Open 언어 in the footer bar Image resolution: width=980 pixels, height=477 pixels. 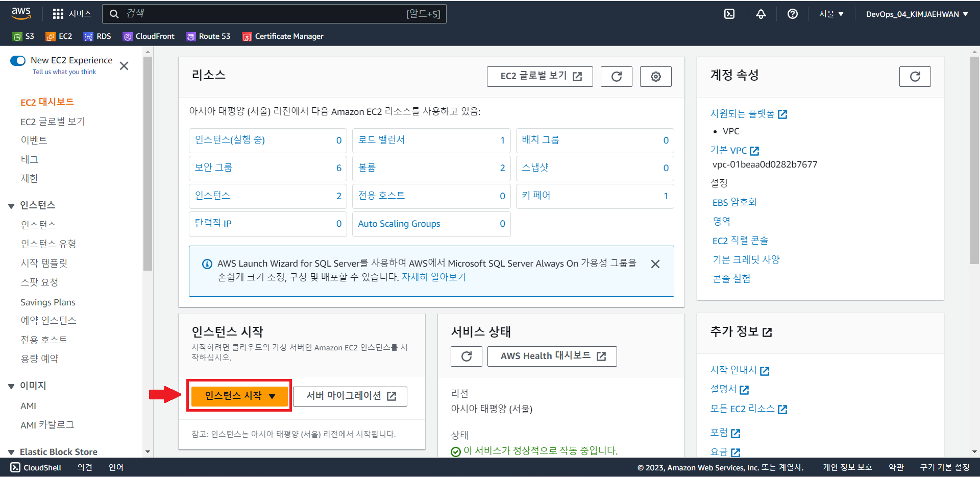(116, 467)
